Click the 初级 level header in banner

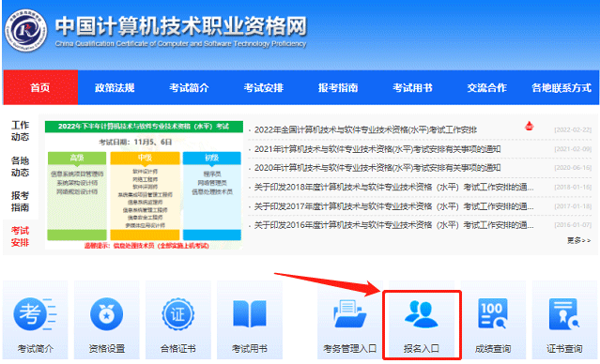click(212, 158)
